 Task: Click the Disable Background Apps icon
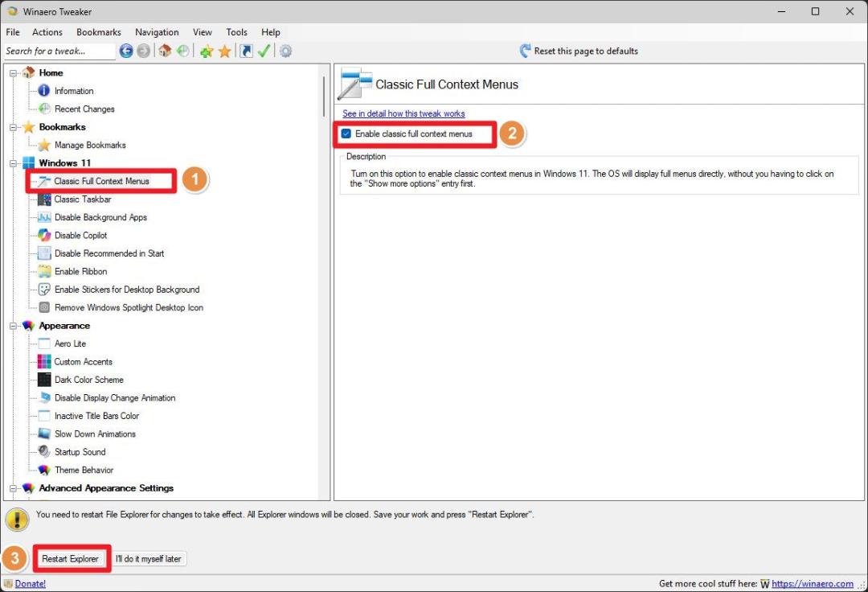(x=43, y=218)
